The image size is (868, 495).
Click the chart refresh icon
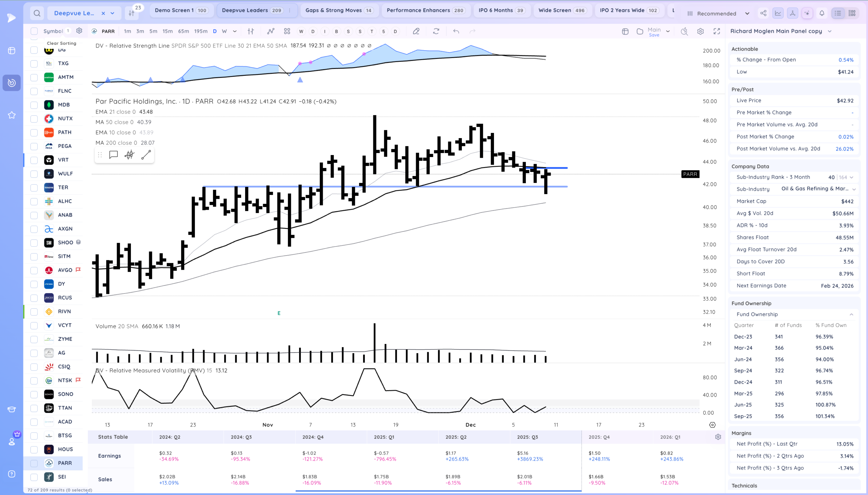pos(436,31)
